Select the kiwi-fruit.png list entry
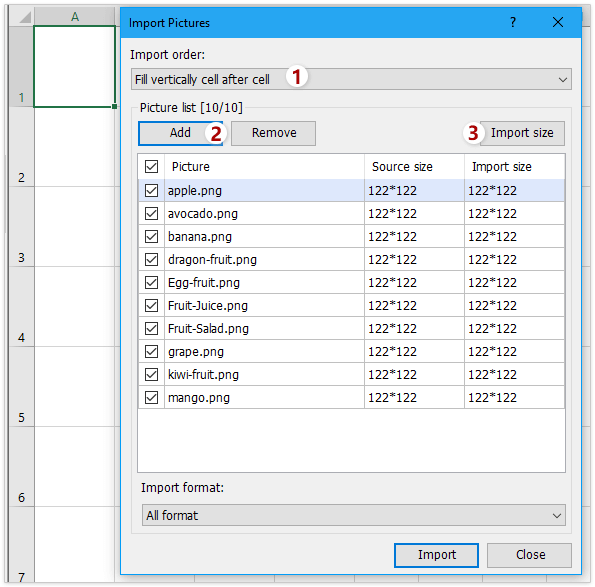The image size is (595, 587). pyautogui.click(x=351, y=375)
